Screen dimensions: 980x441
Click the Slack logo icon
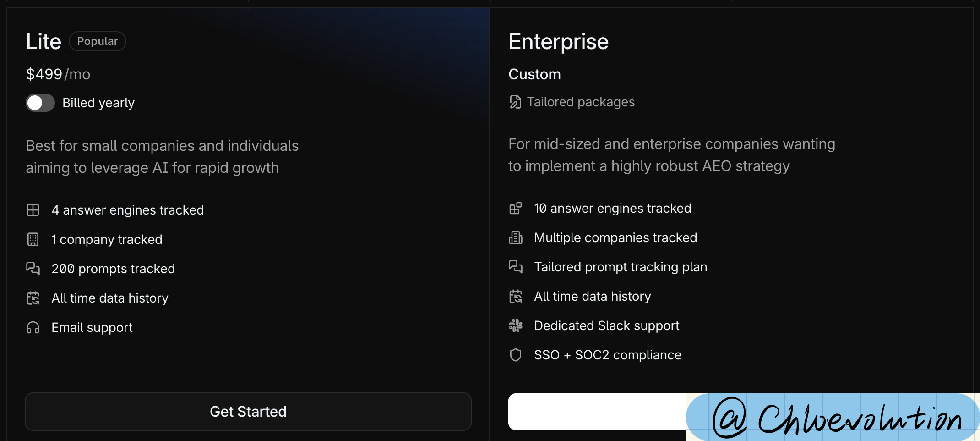point(515,325)
